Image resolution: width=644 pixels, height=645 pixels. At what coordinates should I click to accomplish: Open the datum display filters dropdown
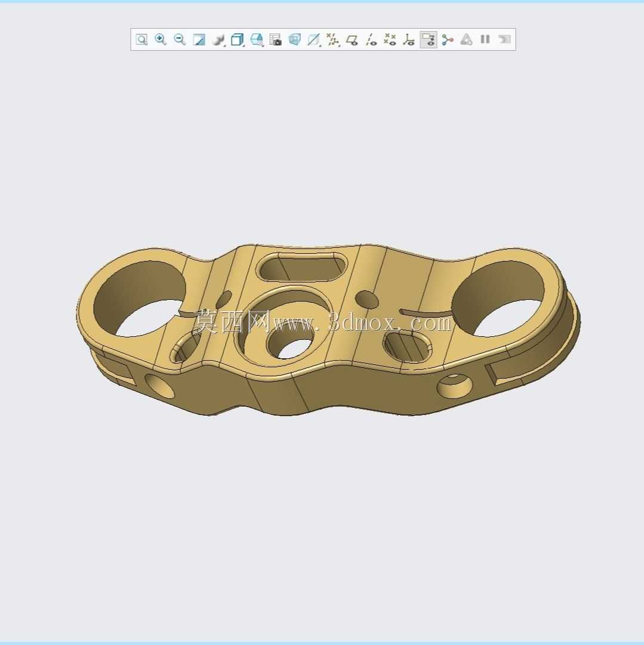[314, 39]
